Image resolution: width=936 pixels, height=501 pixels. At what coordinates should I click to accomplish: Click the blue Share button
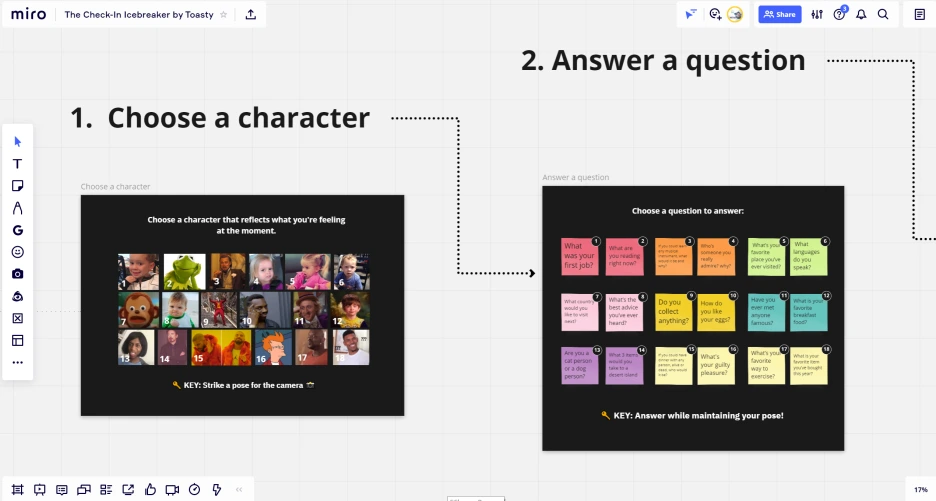pyautogui.click(x=780, y=14)
